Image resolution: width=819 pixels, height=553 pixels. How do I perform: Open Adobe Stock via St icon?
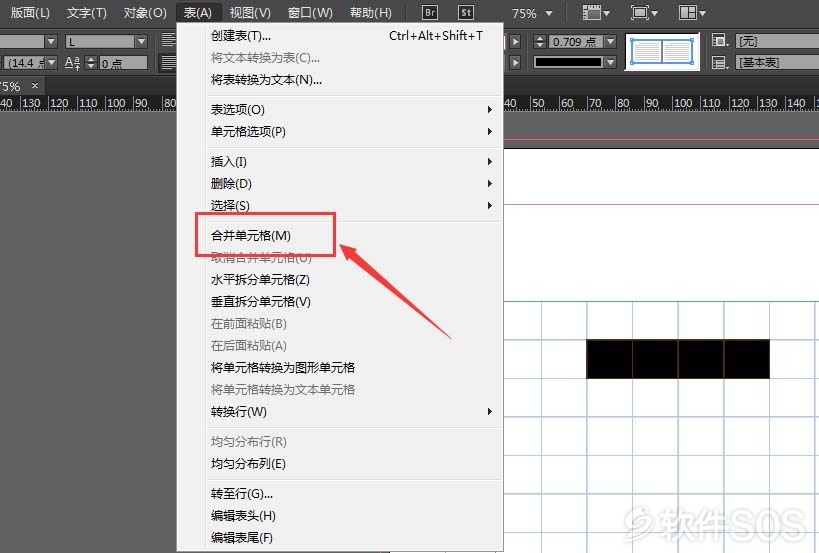click(465, 13)
